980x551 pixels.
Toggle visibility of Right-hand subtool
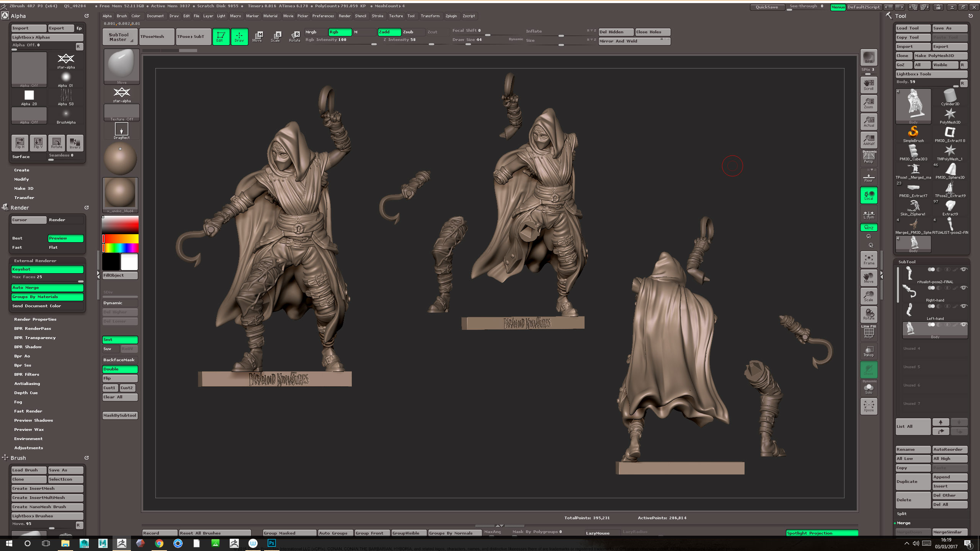click(964, 288)
